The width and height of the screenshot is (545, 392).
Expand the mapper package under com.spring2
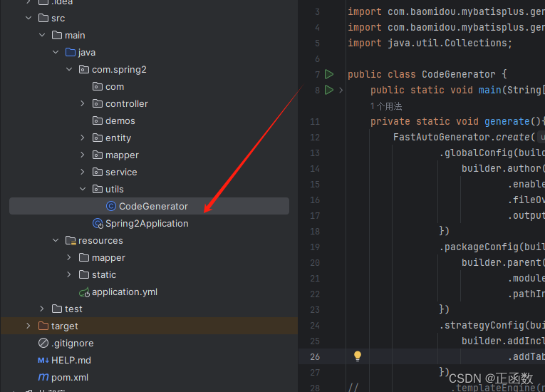pyautogui.click(x=83, y=155)
